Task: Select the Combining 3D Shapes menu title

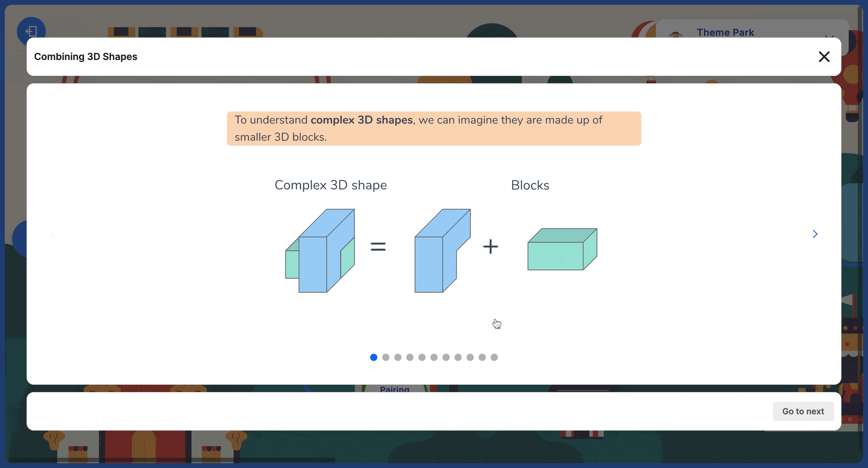Action: [85, 56]
